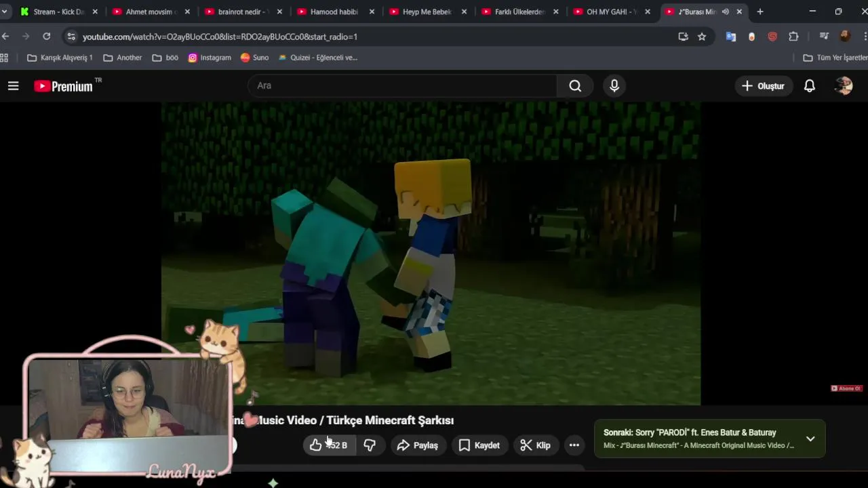Open the Suno bookmark
Image resolution: width=868 pixels, height=488 pixels.
pyautogui.click(x=255, y=58)
